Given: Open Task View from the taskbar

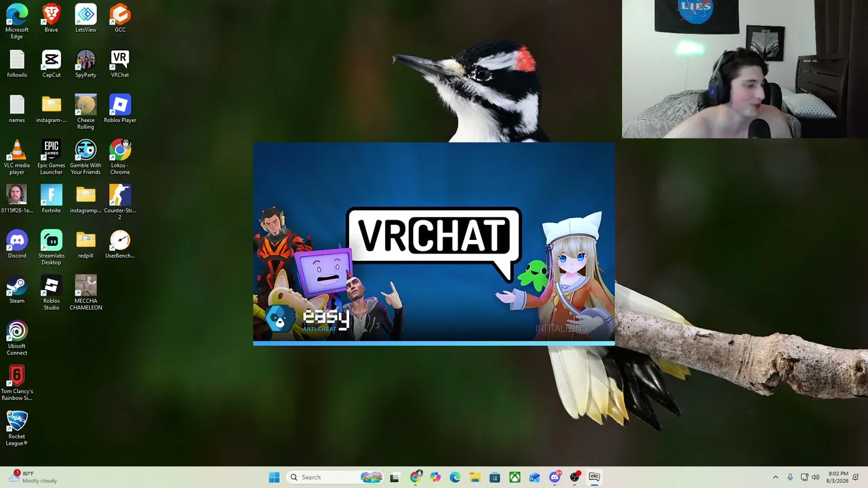Looking at the screenshot, I should click(395, 477).
